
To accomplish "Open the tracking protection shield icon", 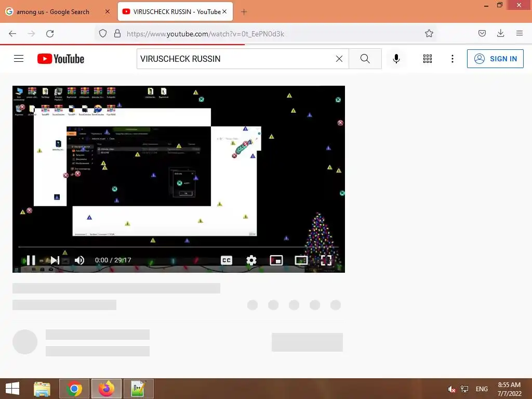I will pyautogui.click(x=103, y=34).
